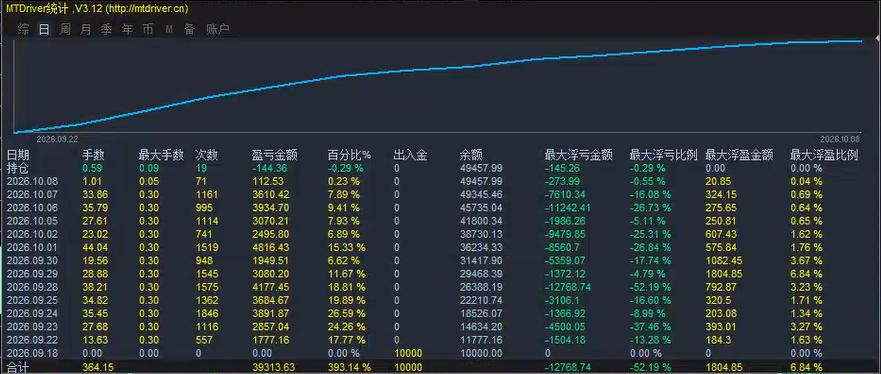Click the 最大浮亏金额 column header

point(578,155)
